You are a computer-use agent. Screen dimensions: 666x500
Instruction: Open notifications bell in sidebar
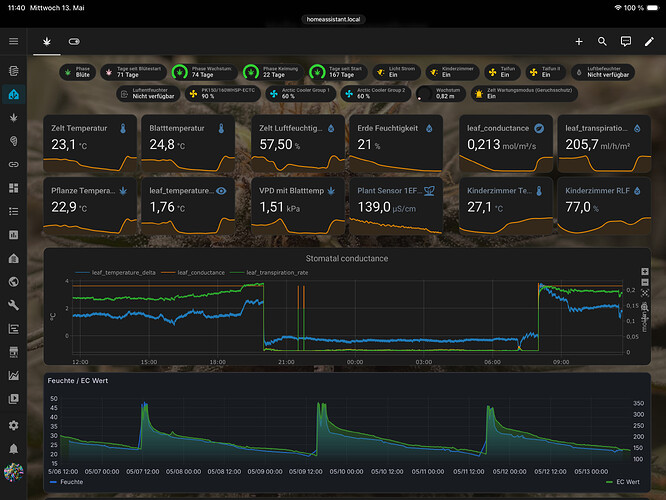[x=14, y=449]
